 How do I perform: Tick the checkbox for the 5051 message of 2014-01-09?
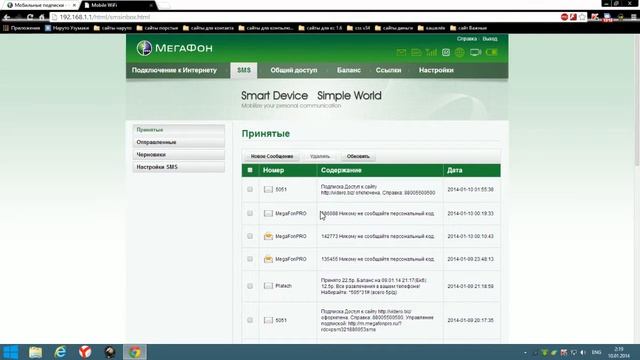250,320
